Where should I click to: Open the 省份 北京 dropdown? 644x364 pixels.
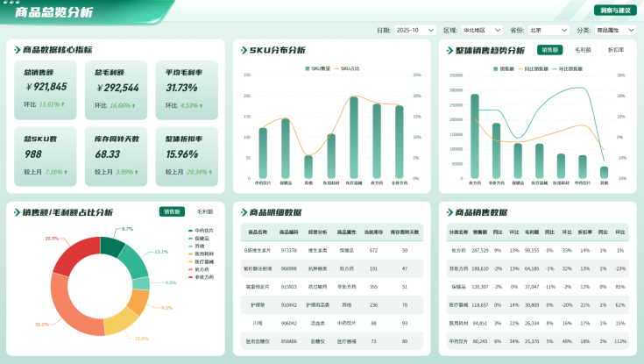point(549,30)
